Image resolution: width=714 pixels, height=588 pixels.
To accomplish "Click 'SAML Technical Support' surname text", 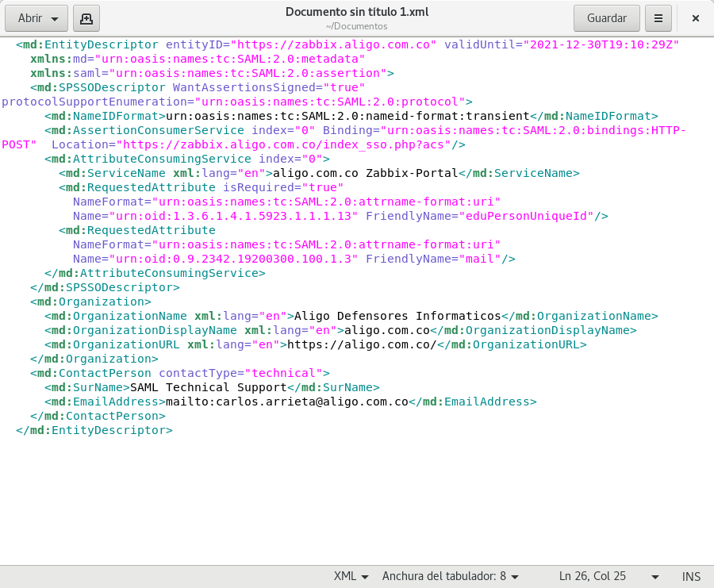I will [x=209, y=387].
